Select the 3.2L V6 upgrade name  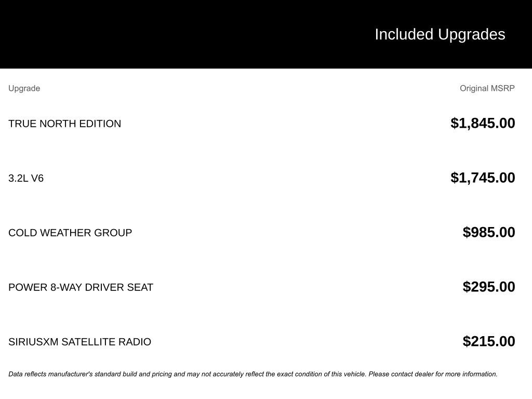[x=26, y=178]
